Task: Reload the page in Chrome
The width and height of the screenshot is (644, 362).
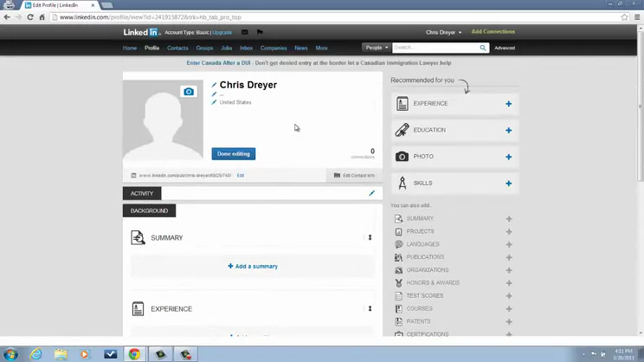Action: pyautogui.click(x=30, y=17)
